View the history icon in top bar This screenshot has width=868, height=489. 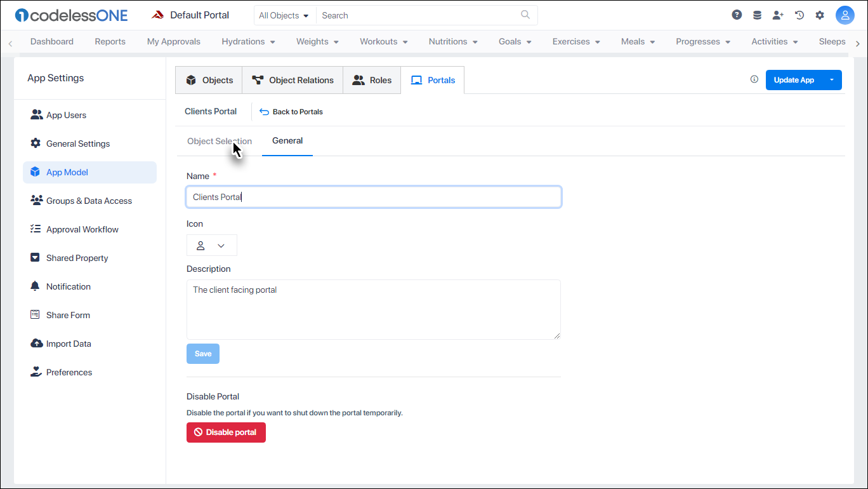coord(799,14)
